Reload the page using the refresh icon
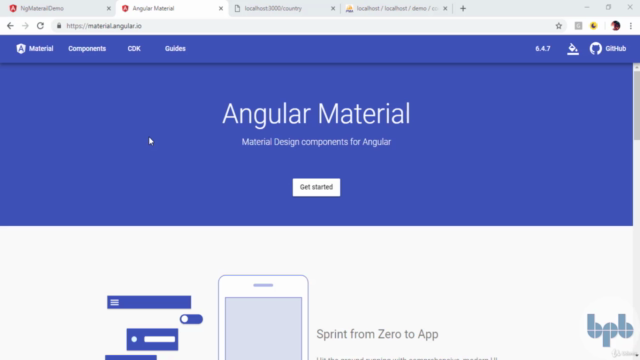This screenshot has width=640, height=360. [x=40, y=26]
